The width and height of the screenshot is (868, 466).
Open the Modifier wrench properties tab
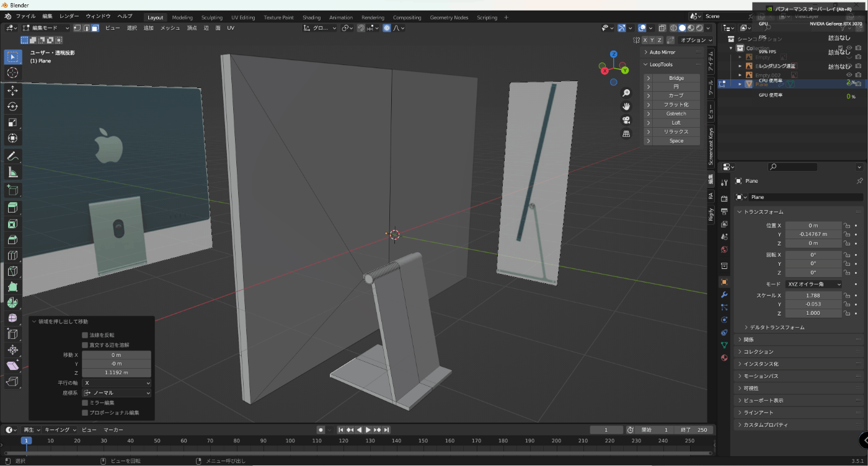724,294
